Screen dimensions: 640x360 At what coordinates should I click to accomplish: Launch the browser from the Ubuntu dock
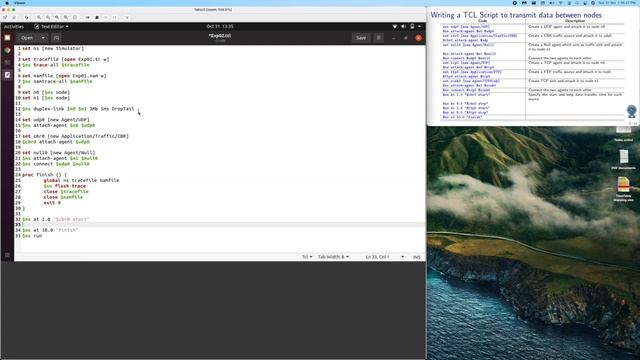[x=7, y=50]
